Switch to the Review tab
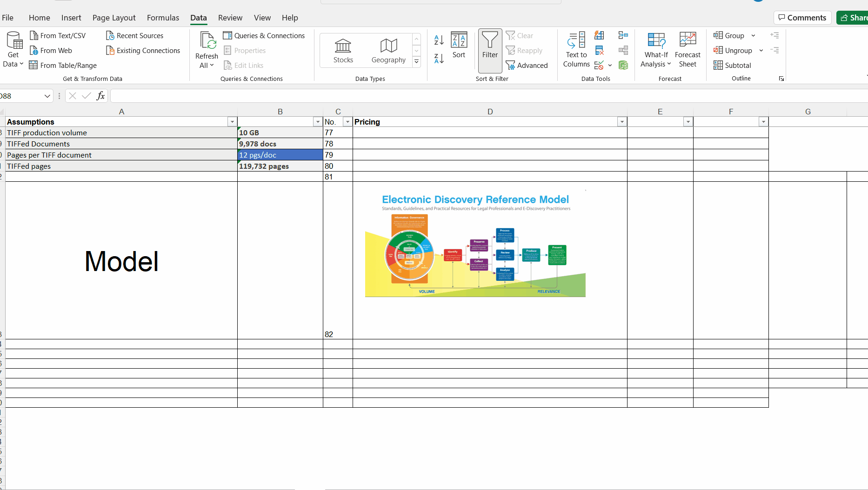The height and width of the screenshot is (490, 868). click(230, 18)
